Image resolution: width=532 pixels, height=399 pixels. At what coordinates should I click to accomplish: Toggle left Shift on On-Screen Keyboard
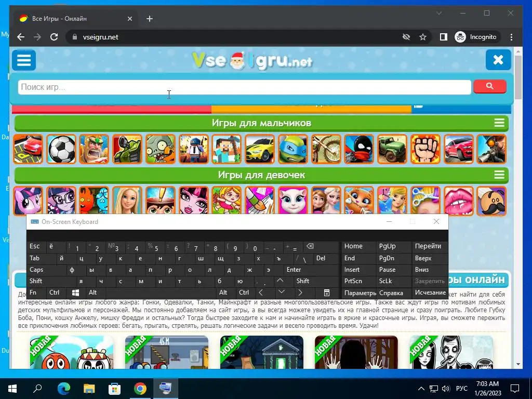point(51,281)
